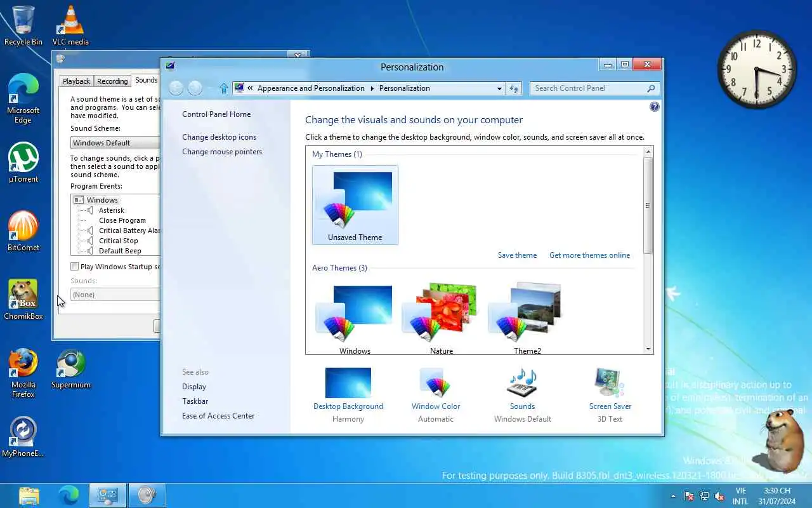The image size is (812, 508).
Task: Select the Unsaved Theme thumbnail
Action: pos(355,205)
